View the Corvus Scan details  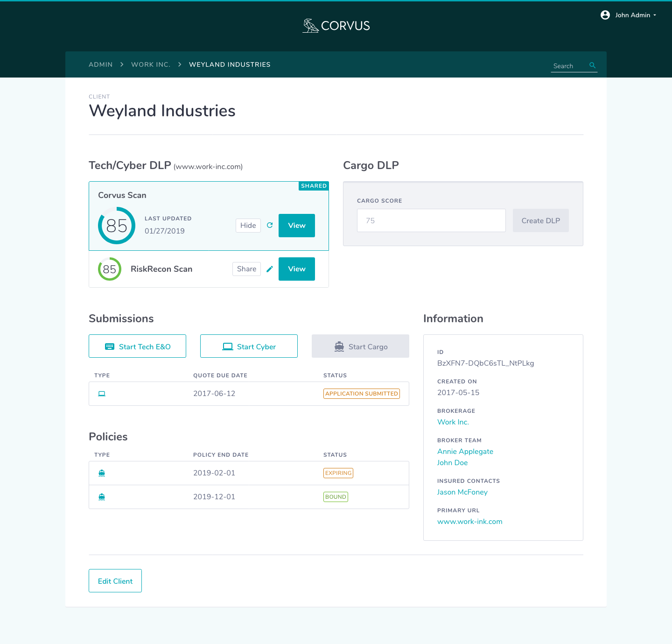point(296,225)
